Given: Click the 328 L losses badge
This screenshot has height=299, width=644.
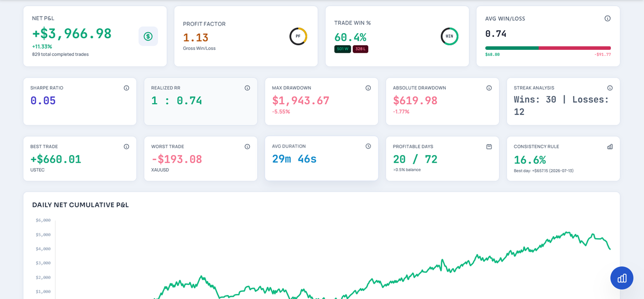Looking at the screenshot, I should (360, 49).
